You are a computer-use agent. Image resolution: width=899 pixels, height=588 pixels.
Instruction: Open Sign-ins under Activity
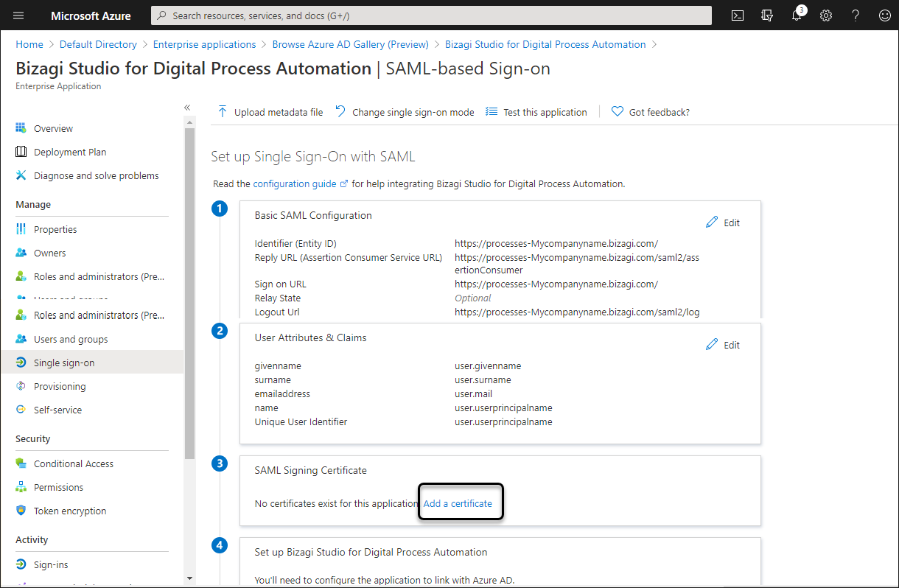[x=51, y=564]
